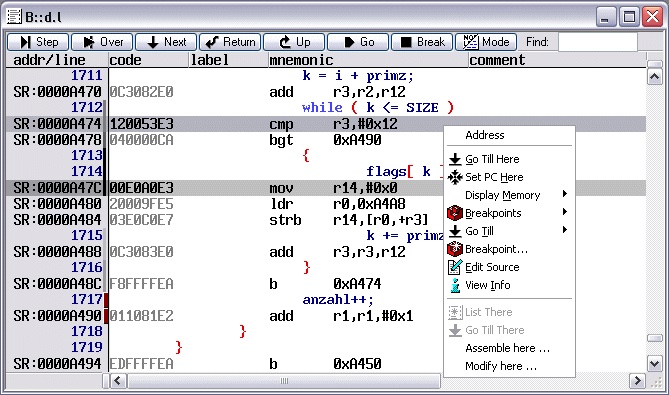The image size is (669, 395).
Task: Expand the Display Memory submenu arrow
Action: point(565,194)
